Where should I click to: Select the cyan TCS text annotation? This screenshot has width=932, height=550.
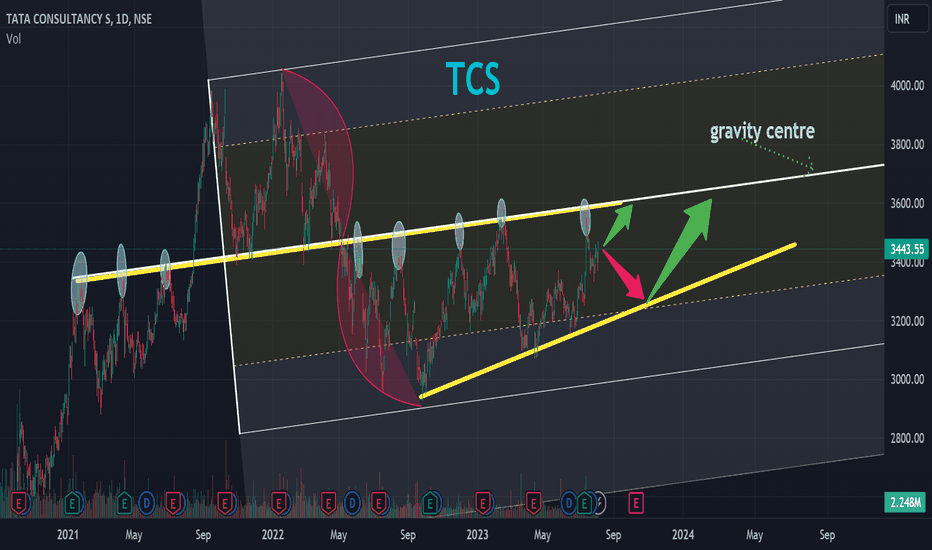pyautogui.click(x=473, y=78)
